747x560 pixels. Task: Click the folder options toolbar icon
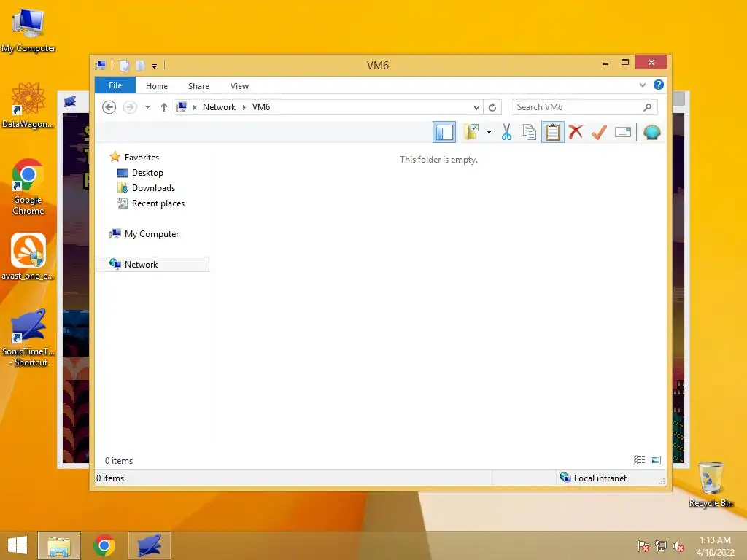[471, 132]
